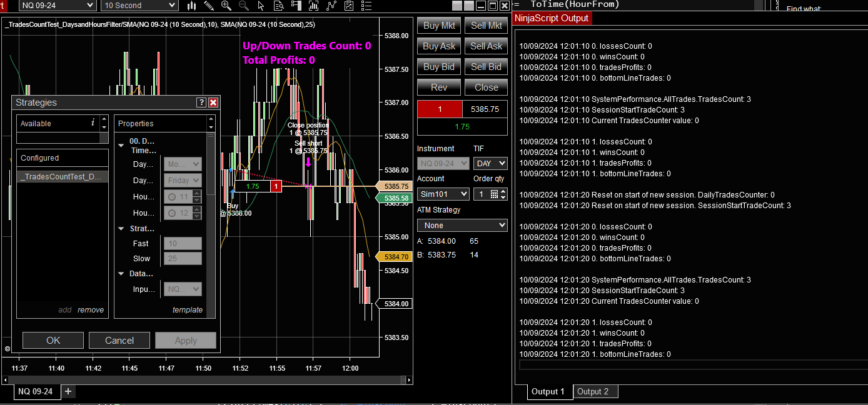Open the Account Sim101 dropdown
The width and height of the screenshot is (868, 405).
[x=443, y=194]
